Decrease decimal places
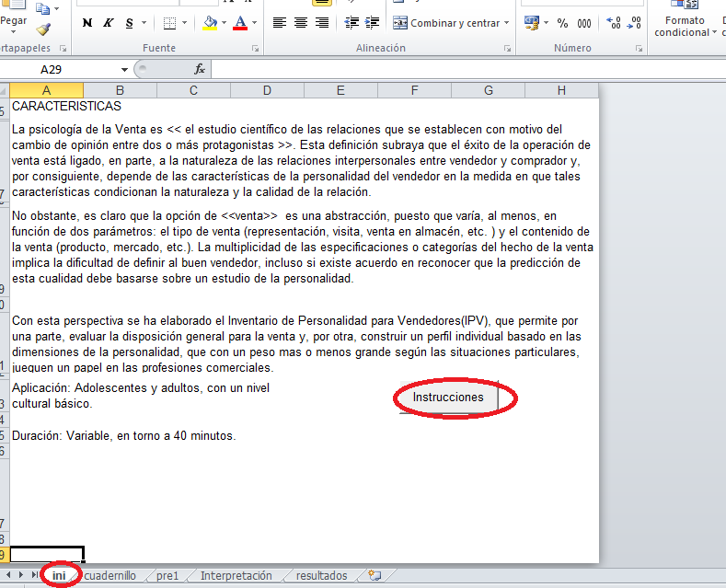The height and width of the screenshot is (588, 726). click(x=634, y=23)
